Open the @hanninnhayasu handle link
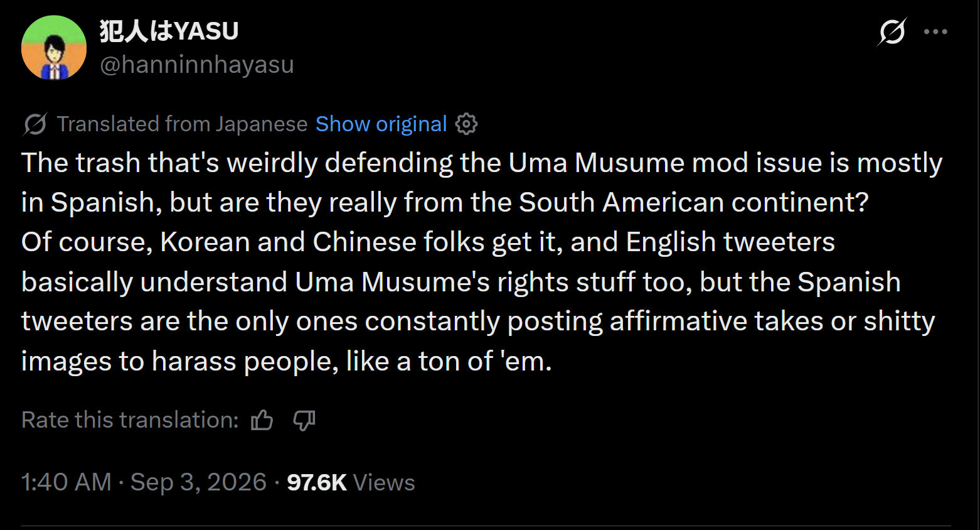This screenshot has height=530, width=980. (x=197, y=65)
